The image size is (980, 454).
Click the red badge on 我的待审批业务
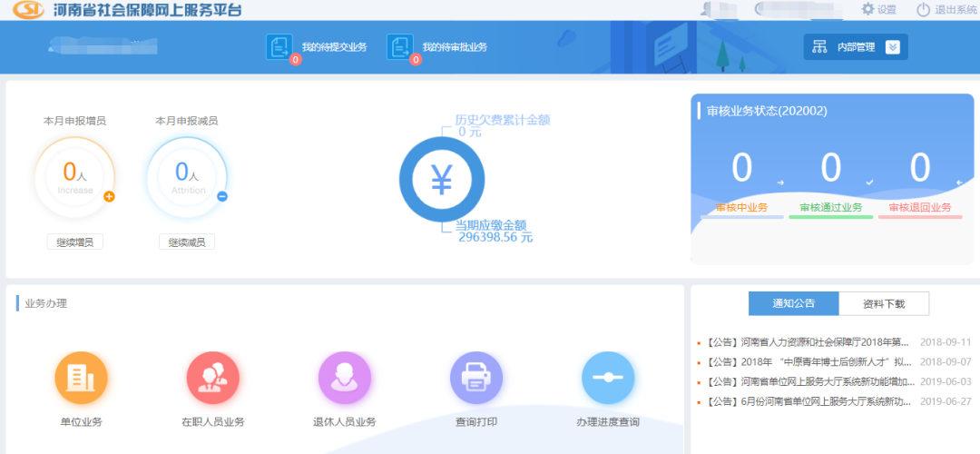415,60
